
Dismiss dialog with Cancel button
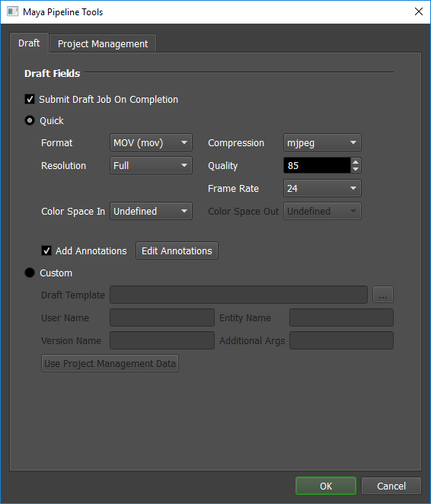[x=391, y=486]
